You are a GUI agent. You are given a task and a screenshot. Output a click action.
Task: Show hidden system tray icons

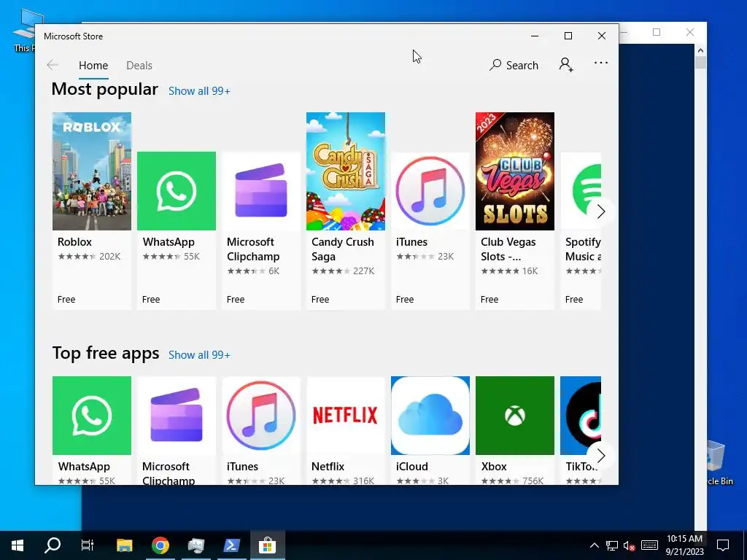click(x=595, y=545)
